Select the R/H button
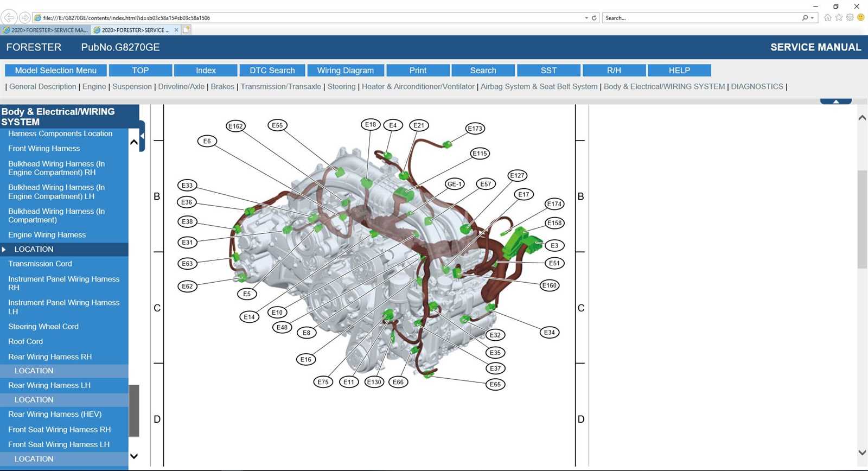Screen dimensions: 868x471 [614, 71]
